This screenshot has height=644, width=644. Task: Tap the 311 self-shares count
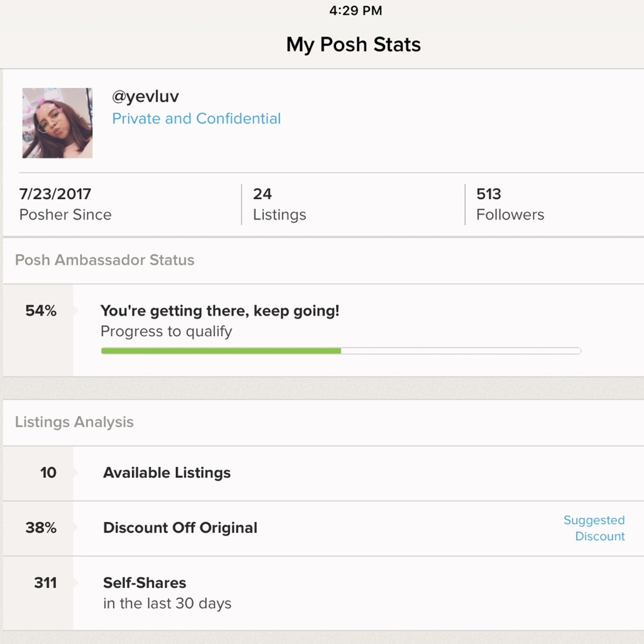45,583
